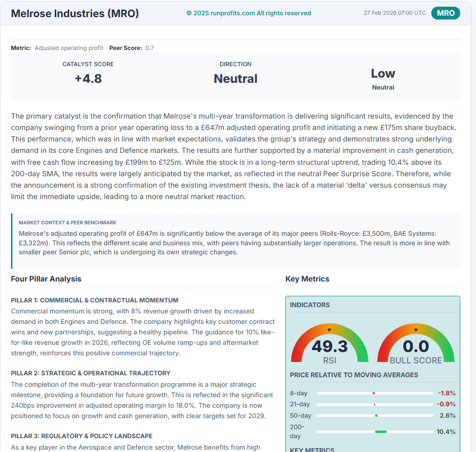Click the RSI gauge pointer marker
This screenshot has height=452, width=476.
(x=329, y=330)
